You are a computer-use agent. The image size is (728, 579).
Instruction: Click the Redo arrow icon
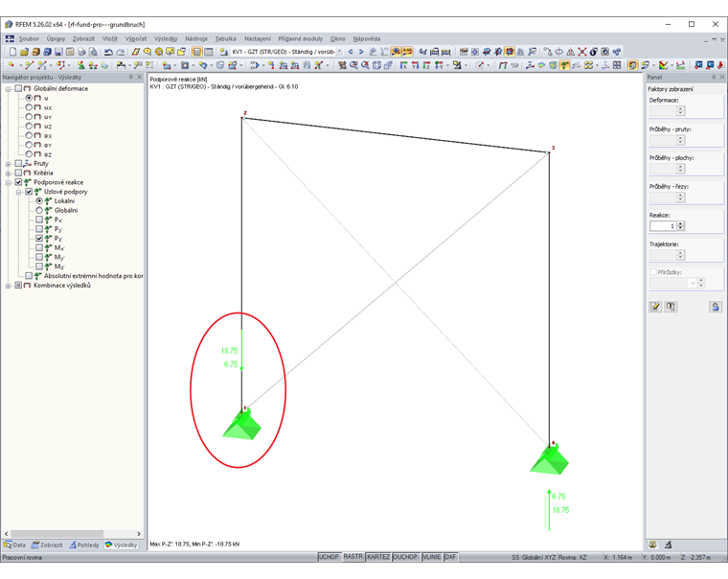coord(121,52)
